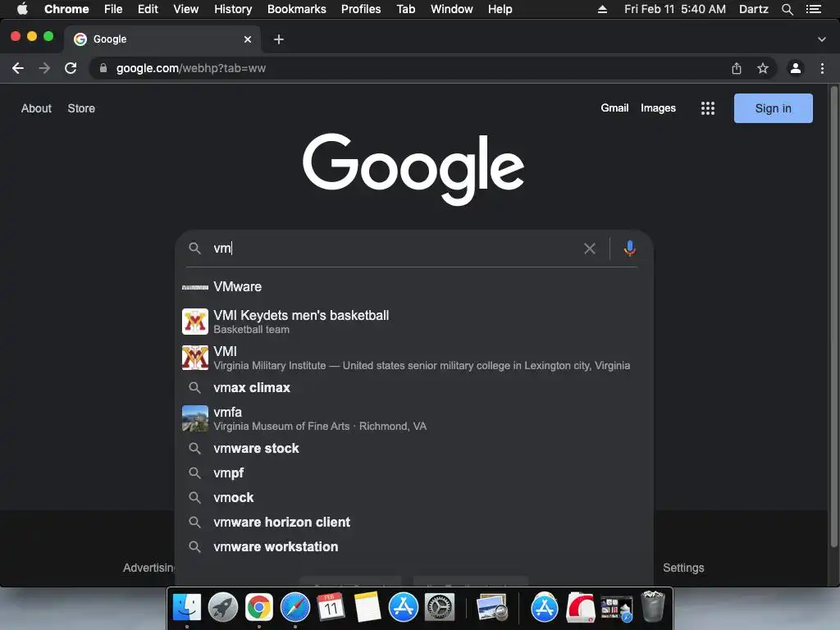Bookmark this page with the star icon
840x630 pixels.
point(763,68)
